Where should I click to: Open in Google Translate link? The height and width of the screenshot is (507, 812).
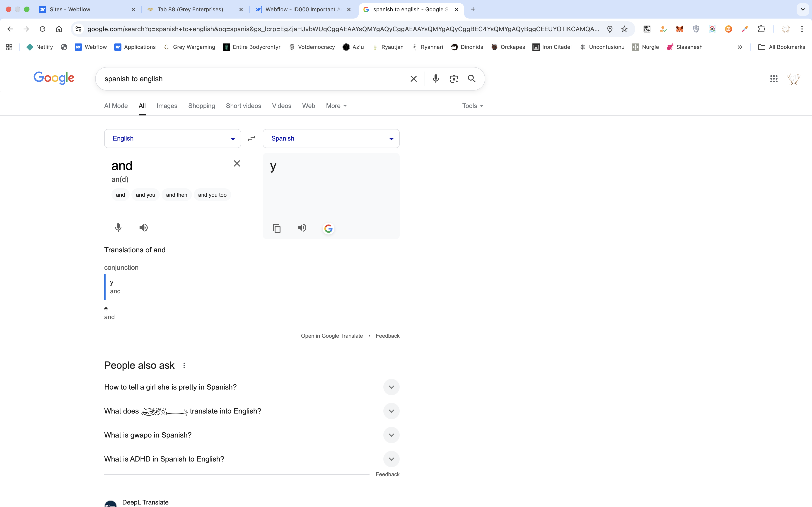(x=331, y=336)
